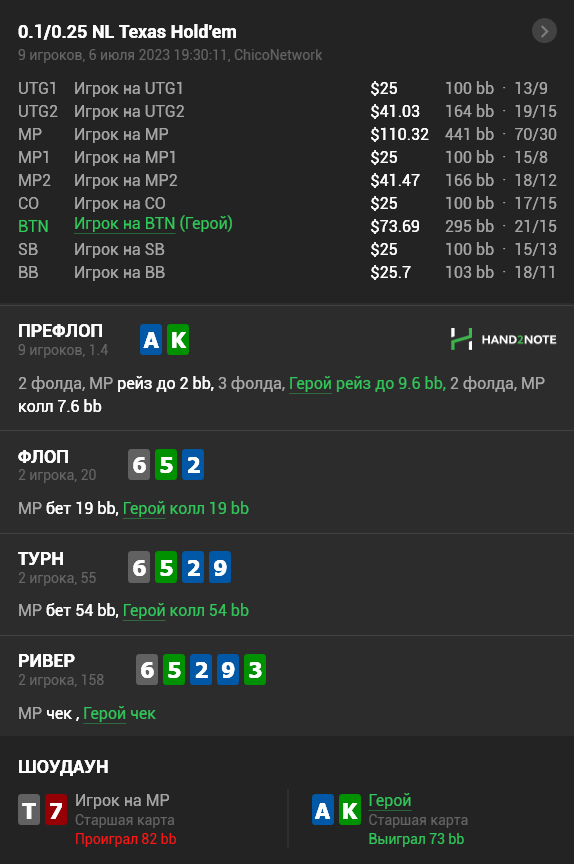Open hero link in showdown section

click(x=390, y=800)
